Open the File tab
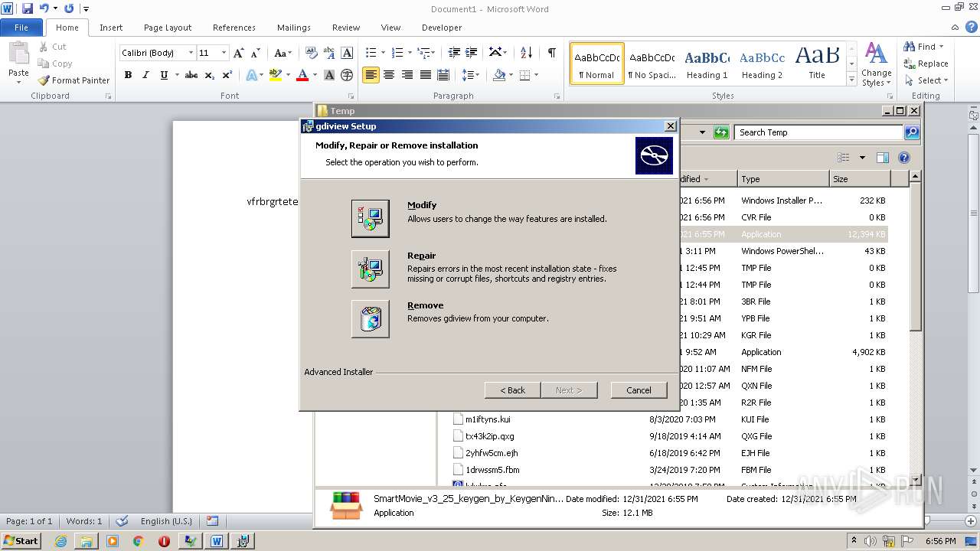 [21, 28]
